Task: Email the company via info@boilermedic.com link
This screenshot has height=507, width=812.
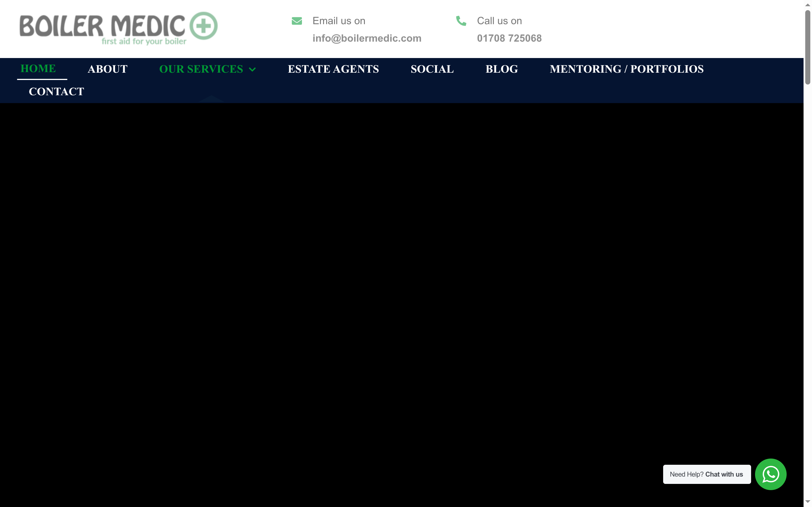Action: pyautogui.click(x=367, y=38)
